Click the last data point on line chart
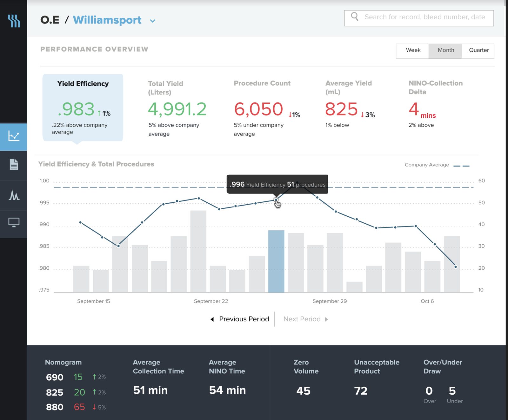508x420 pixels. click(456, 267)
